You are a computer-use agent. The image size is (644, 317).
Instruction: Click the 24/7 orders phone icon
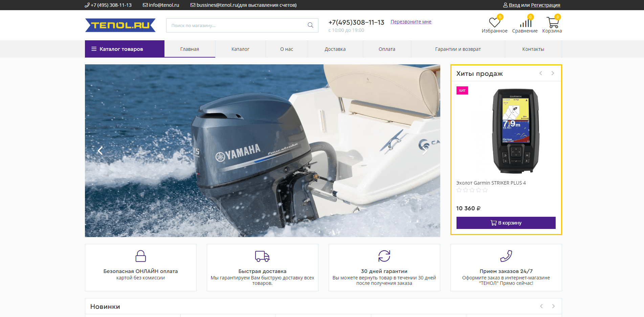506,256
